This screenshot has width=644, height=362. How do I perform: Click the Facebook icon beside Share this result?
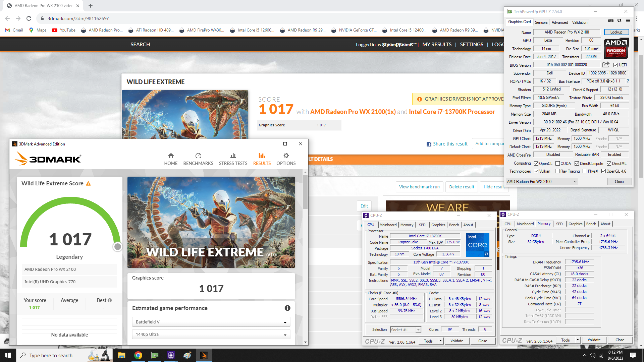[429, 144]
